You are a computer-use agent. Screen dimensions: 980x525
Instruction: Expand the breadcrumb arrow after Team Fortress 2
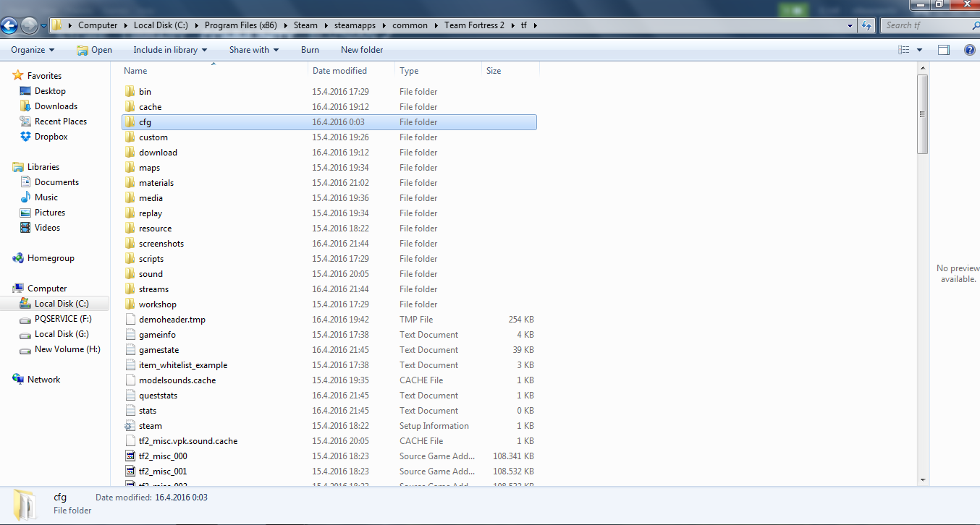(514, 25)
